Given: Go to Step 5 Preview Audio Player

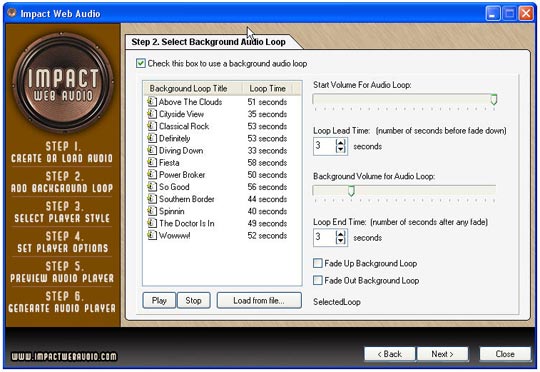Looking at the screenshot, I should pyautogui.click(x=62, y=272).
